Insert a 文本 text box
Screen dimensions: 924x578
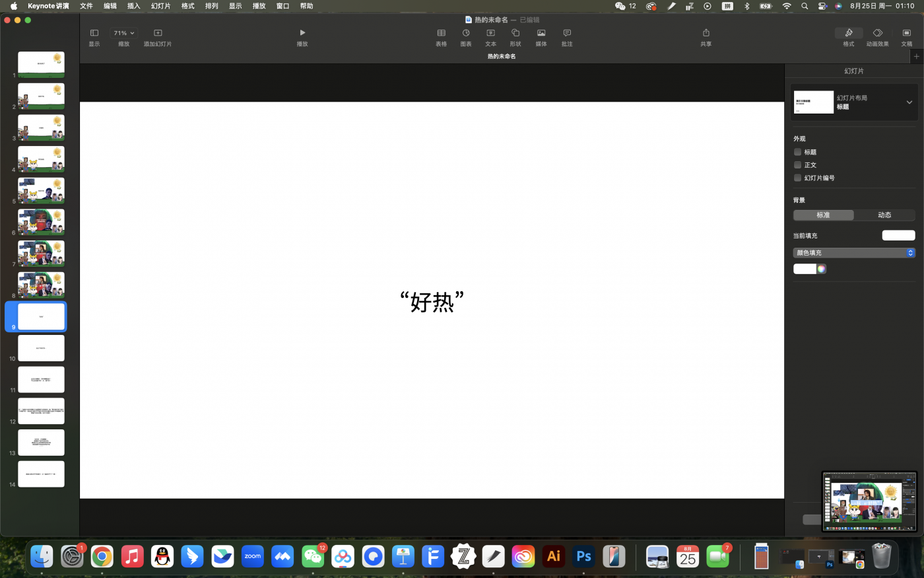pos(490,33)
